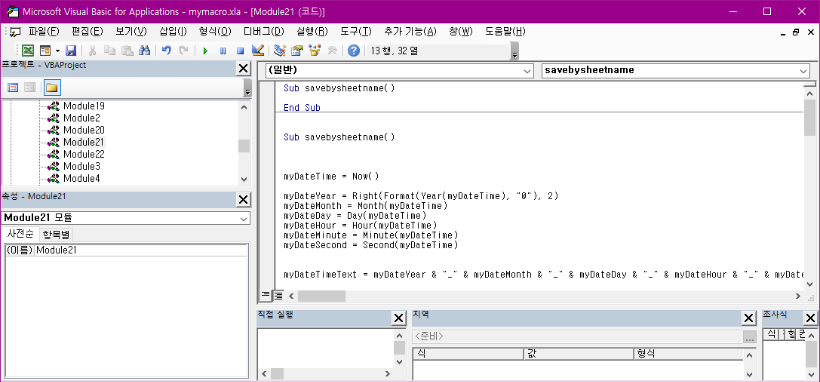Click the (이름) Module21 property value field
This screenshot has width=820, height=382.
pyautogui.click(x=141, y=250)
